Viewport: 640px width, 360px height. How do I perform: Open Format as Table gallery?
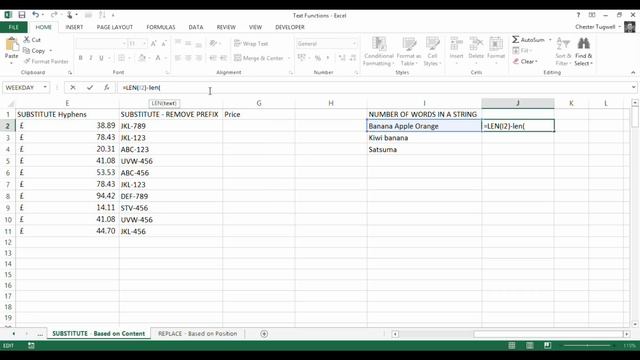409,51
